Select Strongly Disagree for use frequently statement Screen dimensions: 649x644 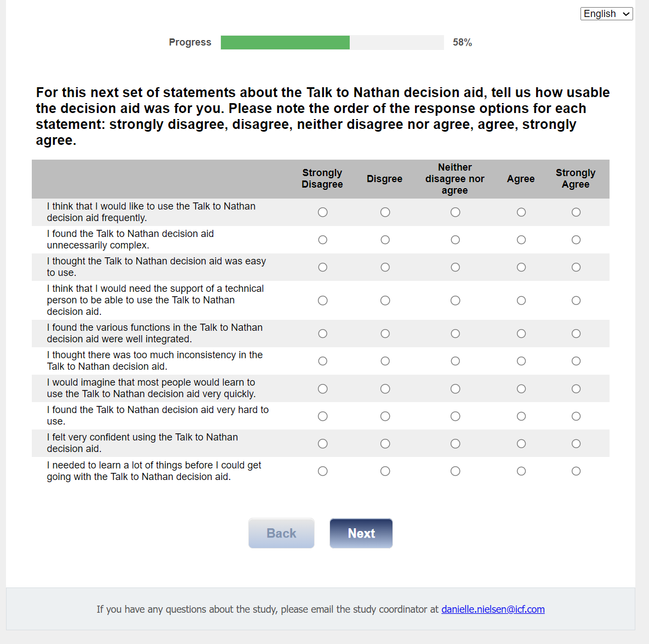pyautogui.click(x=323, y=212)
